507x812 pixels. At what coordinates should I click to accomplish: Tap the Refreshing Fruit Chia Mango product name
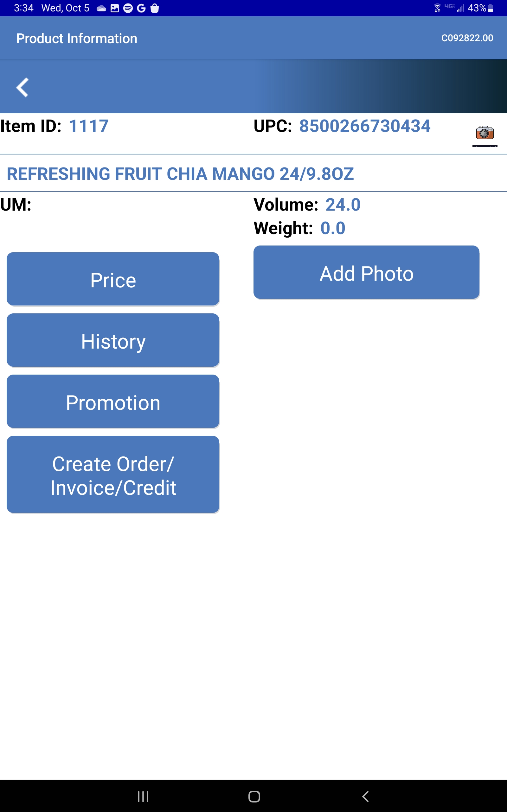coord(180,174)
